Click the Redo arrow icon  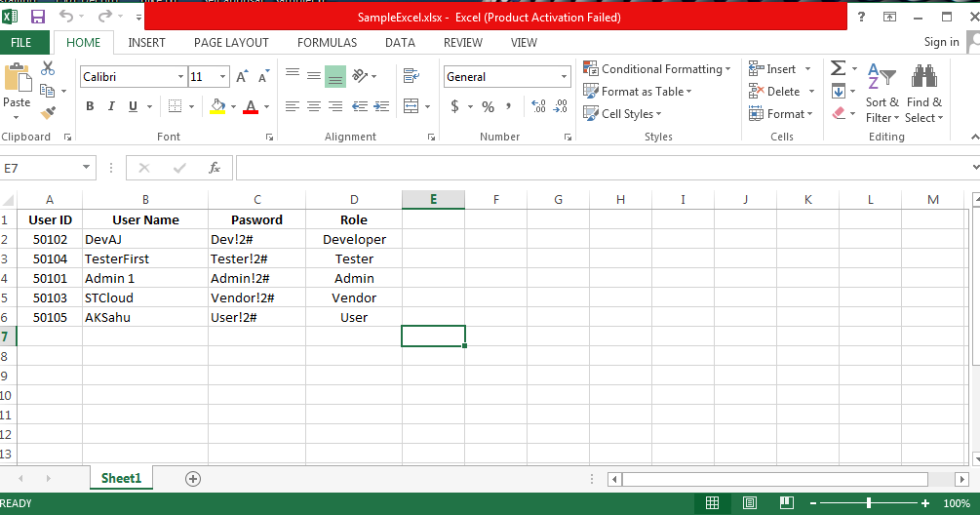[105, 17]
